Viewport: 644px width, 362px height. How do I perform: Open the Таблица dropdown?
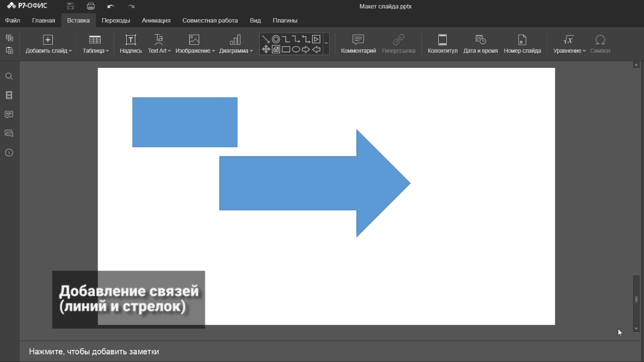coord(95,44)
